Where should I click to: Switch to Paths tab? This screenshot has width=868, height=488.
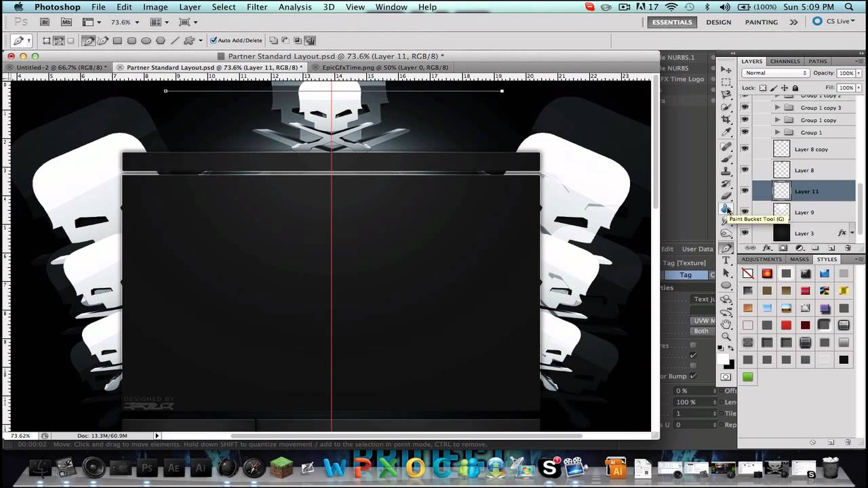pyautogui.click(x=818, y=61)
